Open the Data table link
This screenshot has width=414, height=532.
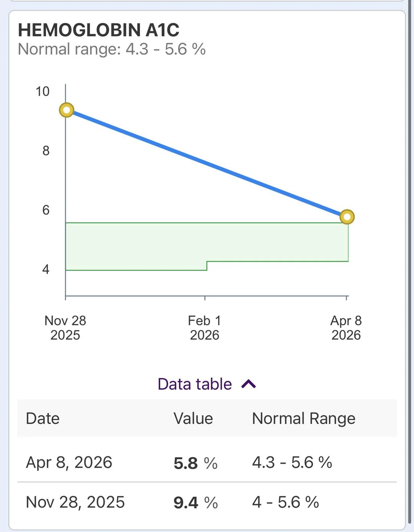pyautogui.click(x=195, y=384)
